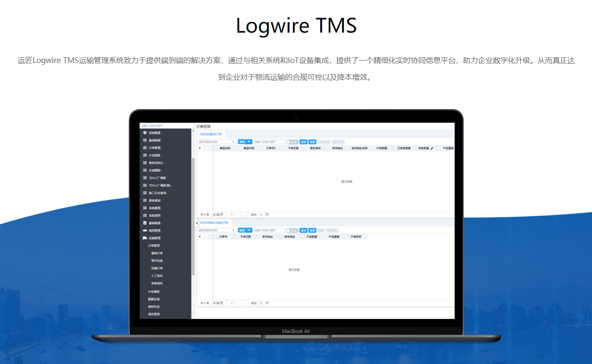Image resolution: width=592 pixels, height=364 pixels.
Task: Open 30条/页 page size dropdown in 待发放确认运输订单 panel
Action: point(223,303)
